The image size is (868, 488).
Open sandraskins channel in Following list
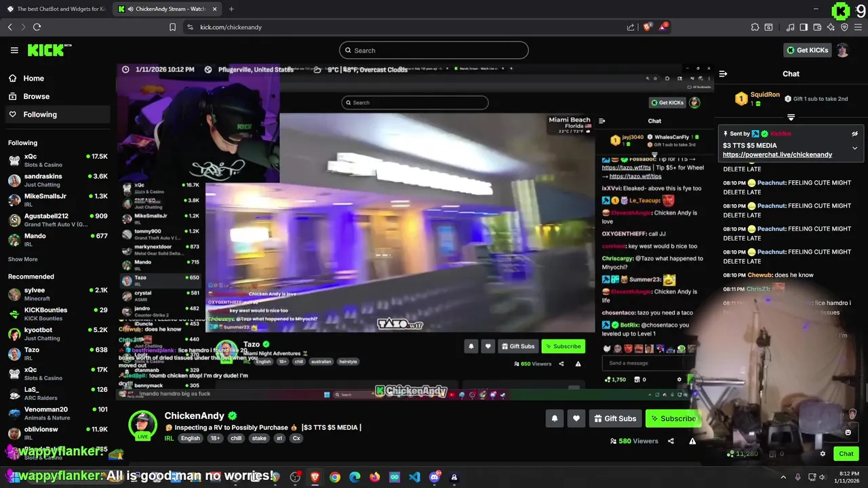tap(57, 180)
